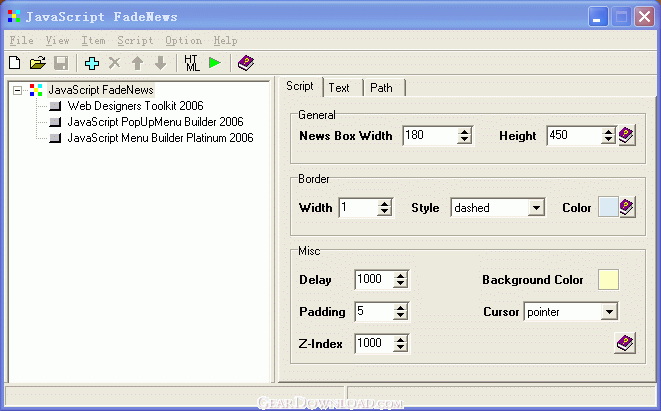Viewport: 661px width, 411px height.
Task: Switch to the Script tab
Action: (300, 86)
